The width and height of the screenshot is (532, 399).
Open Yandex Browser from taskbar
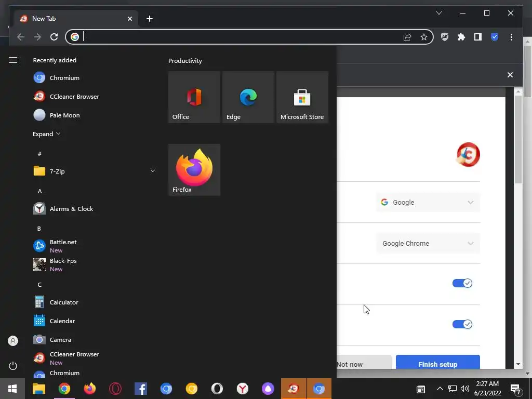[242, 389]
